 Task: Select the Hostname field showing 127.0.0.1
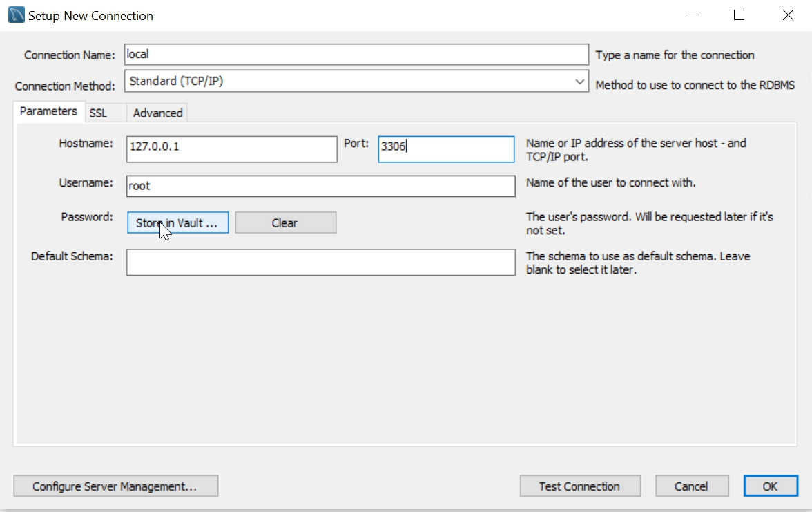point(231,149)
